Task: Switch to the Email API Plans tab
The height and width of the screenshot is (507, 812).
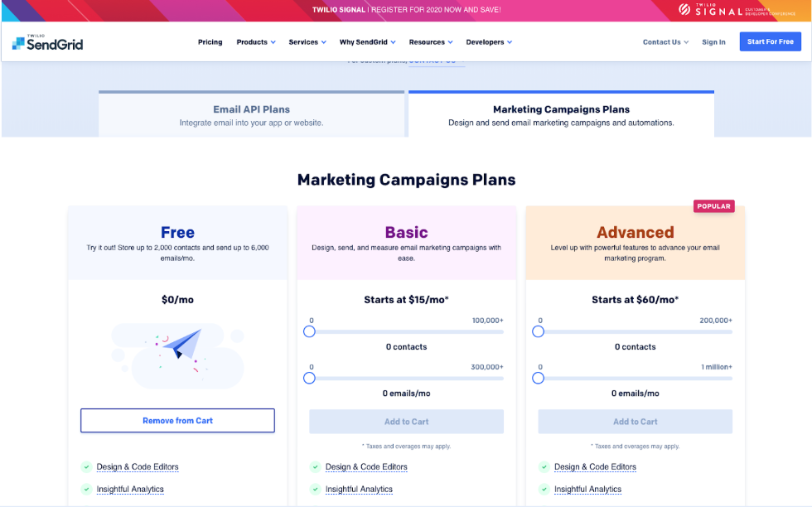Action: [251, 114]
